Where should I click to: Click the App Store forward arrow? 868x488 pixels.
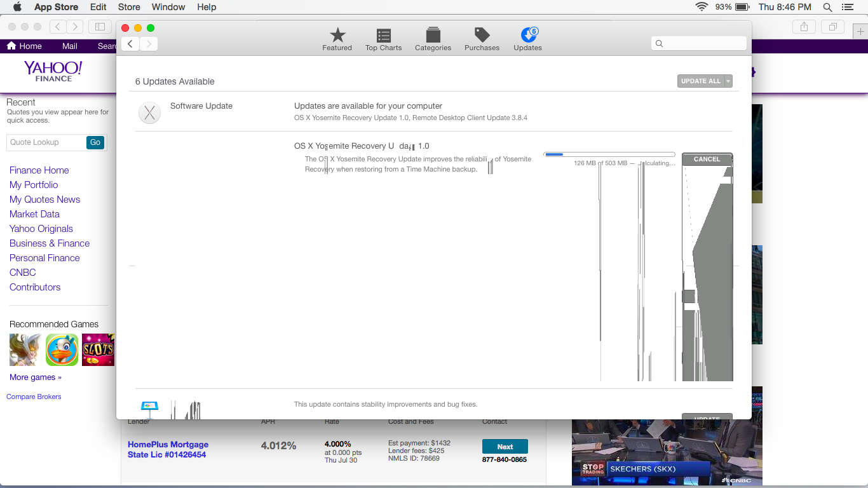(149, 44)
